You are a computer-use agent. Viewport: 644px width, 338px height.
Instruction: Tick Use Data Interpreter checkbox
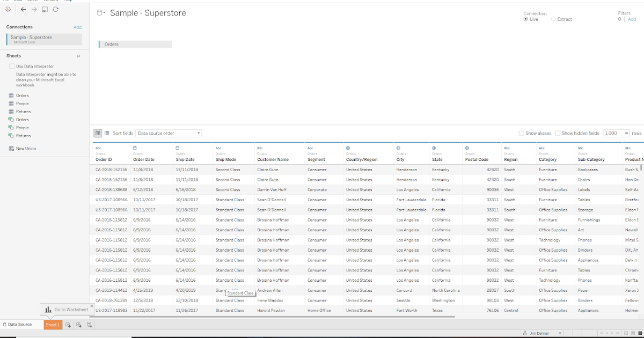tap(12, 67)
